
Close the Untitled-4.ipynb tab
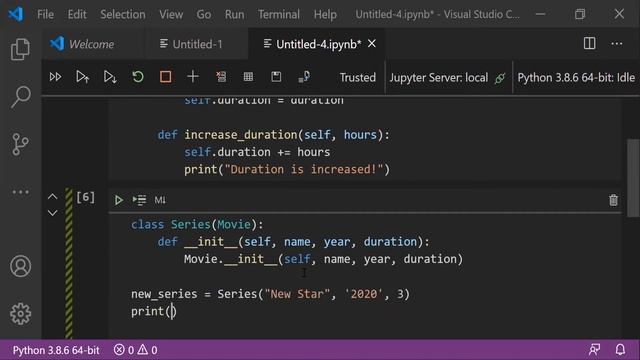click(372, 43)
